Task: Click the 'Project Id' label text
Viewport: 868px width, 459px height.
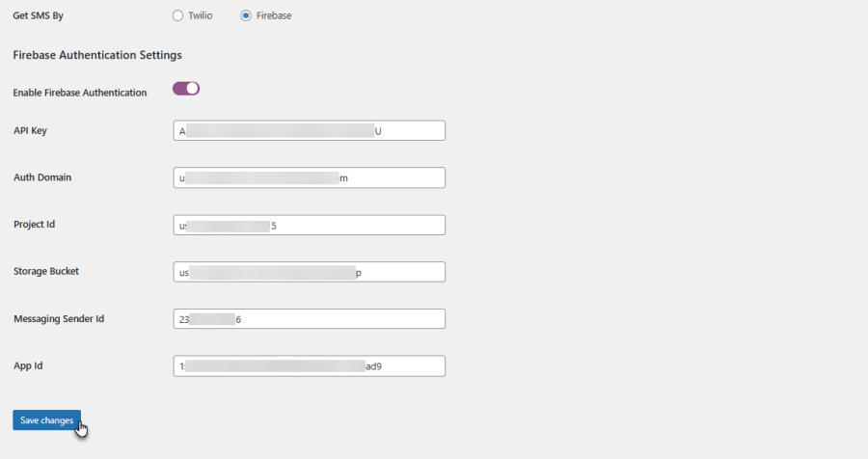Action: [35, 225]
